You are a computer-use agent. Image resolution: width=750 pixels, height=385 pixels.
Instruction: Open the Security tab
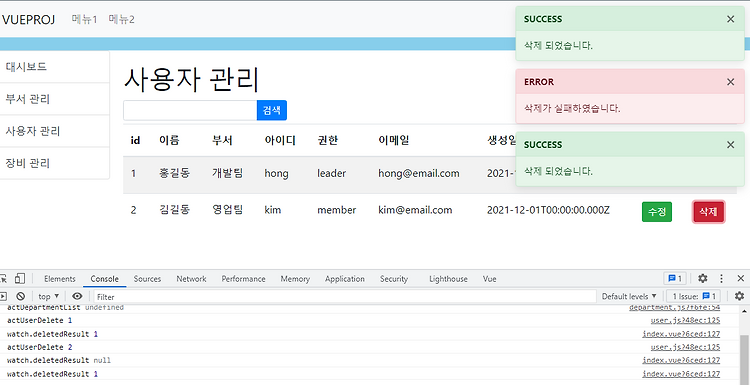(x=394, y=279)
